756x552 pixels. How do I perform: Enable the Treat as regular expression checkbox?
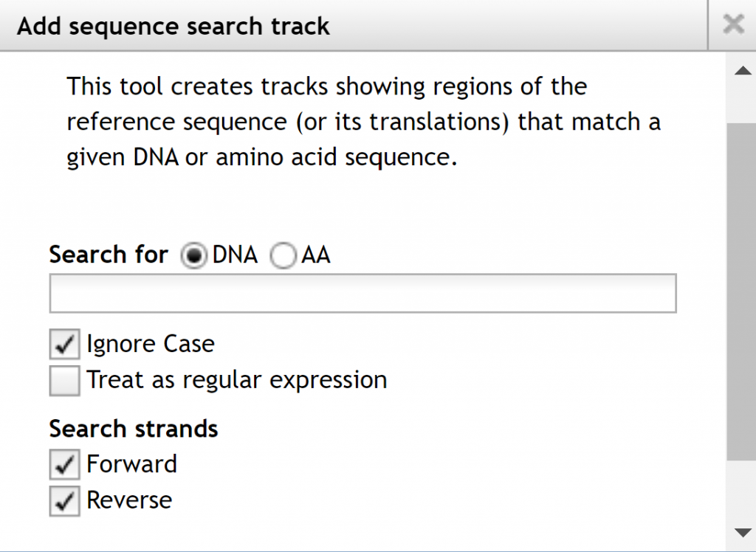pos(65,381)
